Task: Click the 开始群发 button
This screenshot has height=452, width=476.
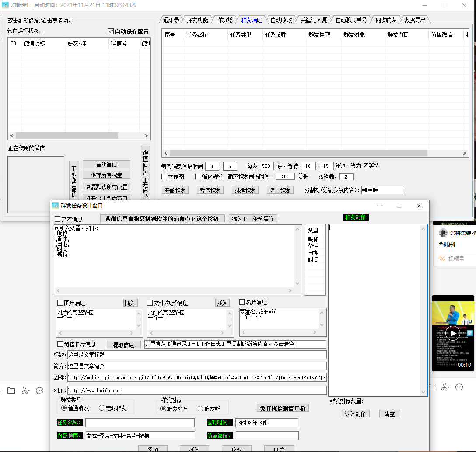Action: point(175,190)
